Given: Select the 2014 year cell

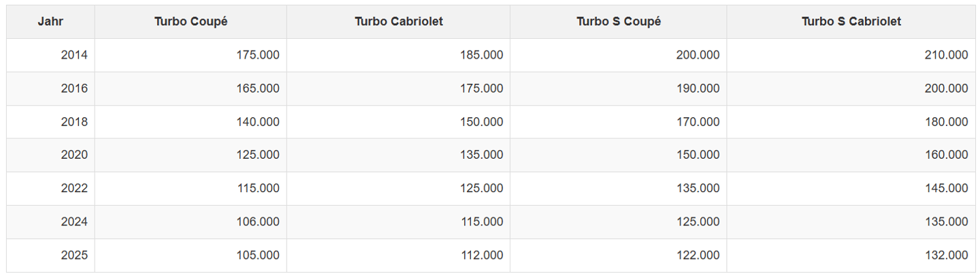Looking at the screenshot, I should click(x=51, y=55).
